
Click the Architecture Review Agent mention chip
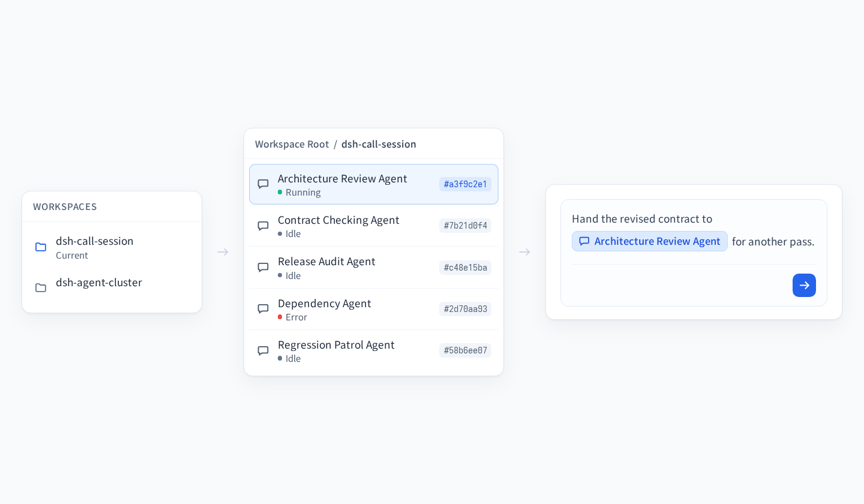pos(649,241)
